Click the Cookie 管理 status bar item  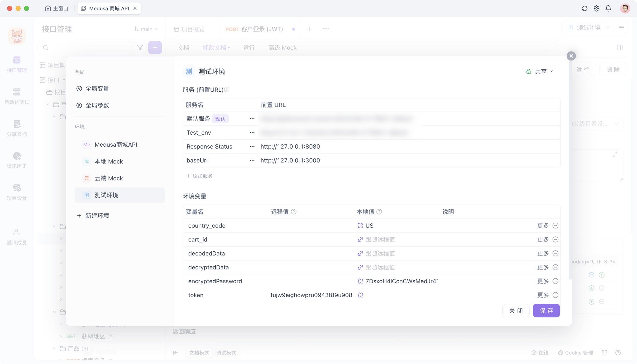576,353
